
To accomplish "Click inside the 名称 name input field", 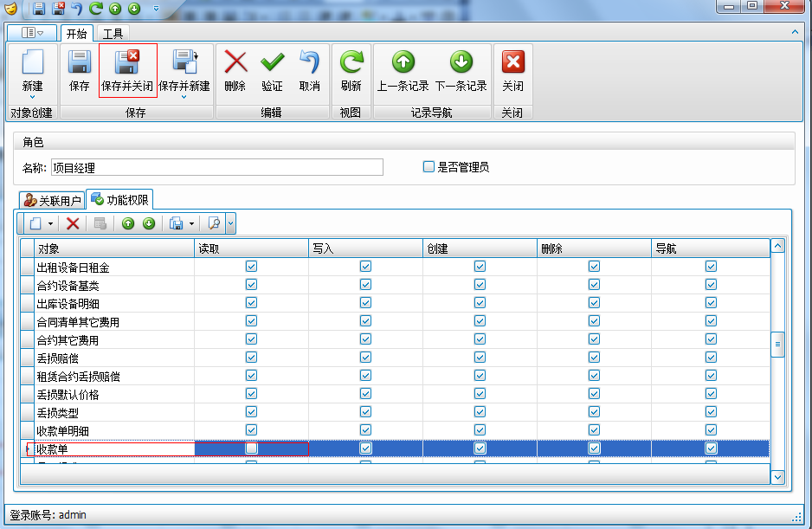I will (x=216, y=166).
